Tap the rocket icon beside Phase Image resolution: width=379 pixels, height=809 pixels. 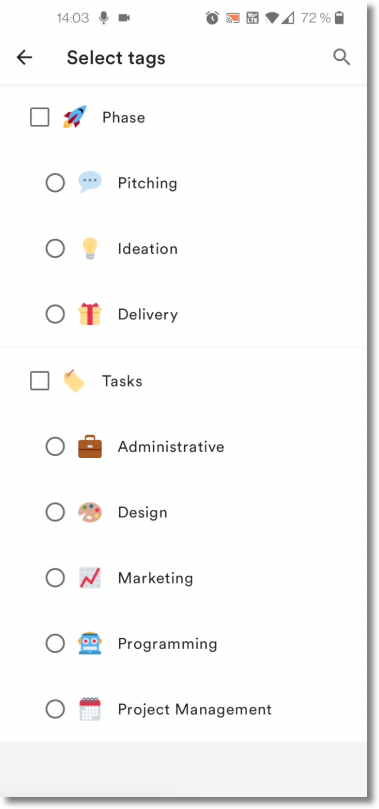click(x=75, y=117)
